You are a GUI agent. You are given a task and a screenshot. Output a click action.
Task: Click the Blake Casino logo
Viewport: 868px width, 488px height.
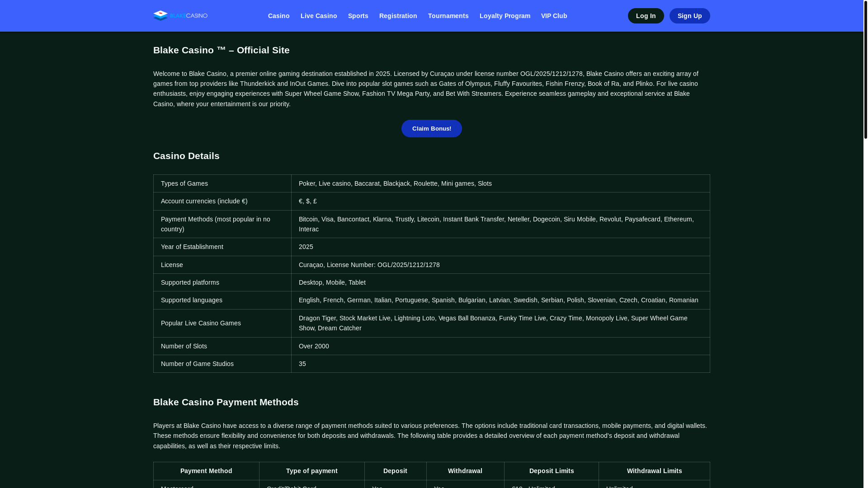point(180,16)
